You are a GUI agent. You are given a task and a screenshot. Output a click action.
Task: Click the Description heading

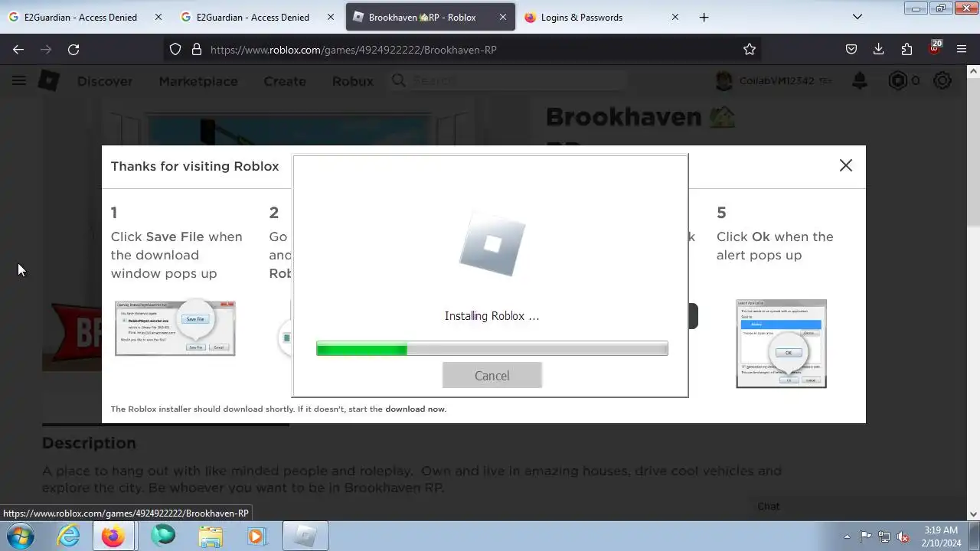(89, 443)
